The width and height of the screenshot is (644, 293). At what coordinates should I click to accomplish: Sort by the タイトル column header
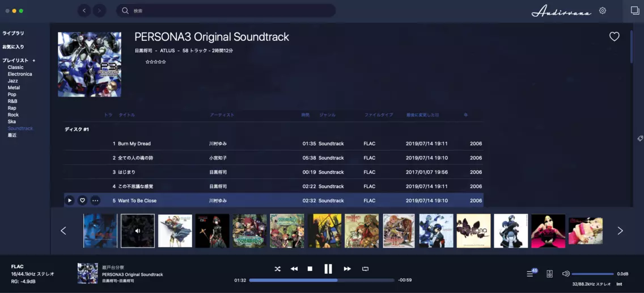click(127, 115)
